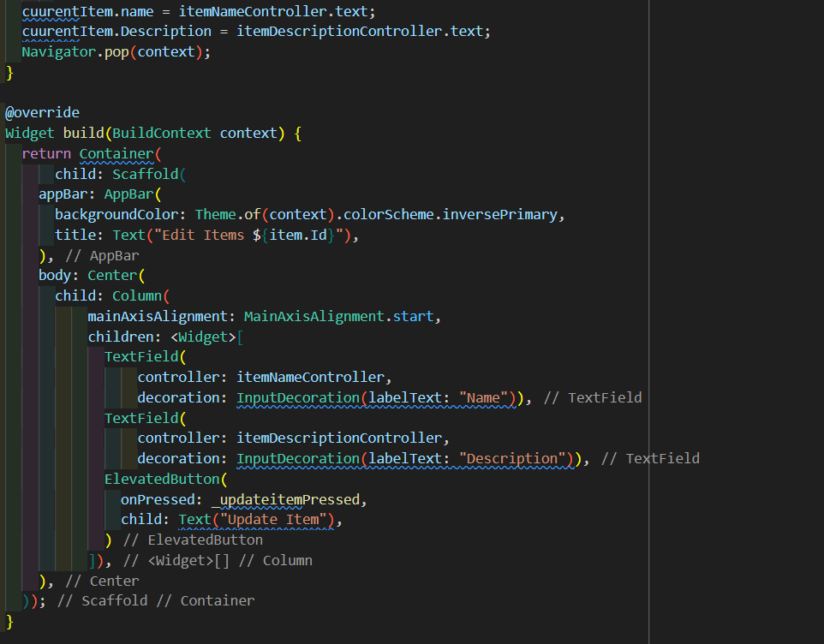Click the "Scaffold" widget name
This screenshot has height=644, width=824.
(x=146, y=173)
